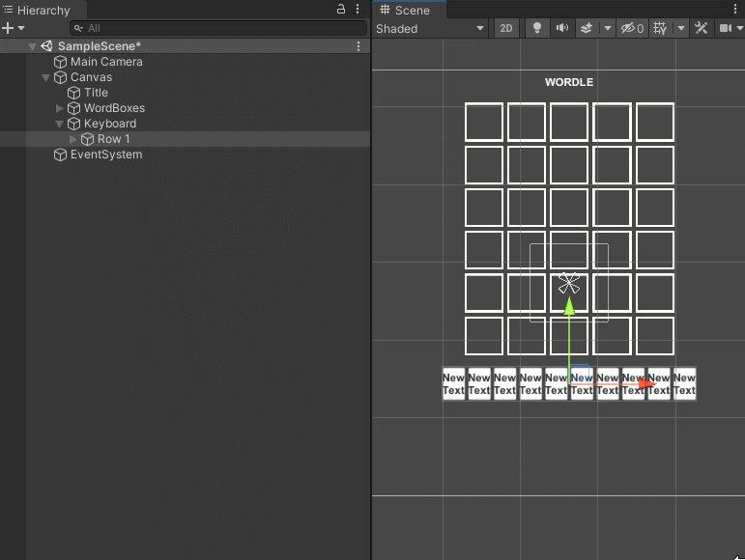Toggle the Hierarchy panel lock icon

(x=341, y=9)
